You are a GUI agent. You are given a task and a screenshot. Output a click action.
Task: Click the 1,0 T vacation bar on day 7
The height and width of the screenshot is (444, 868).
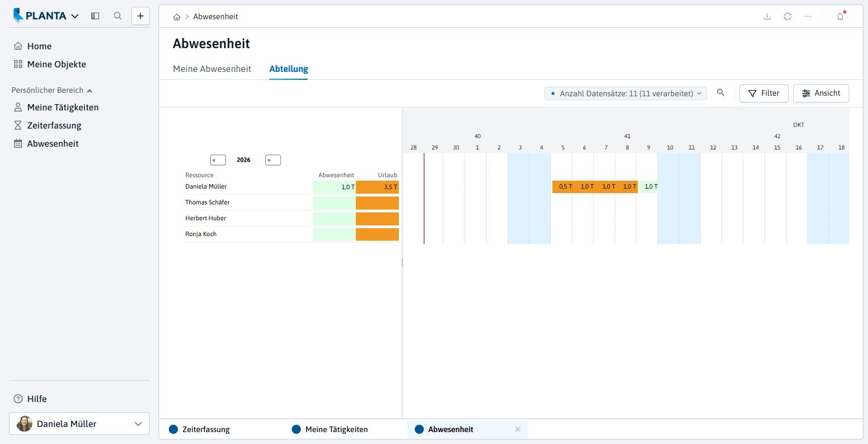[x=606, y=187]
